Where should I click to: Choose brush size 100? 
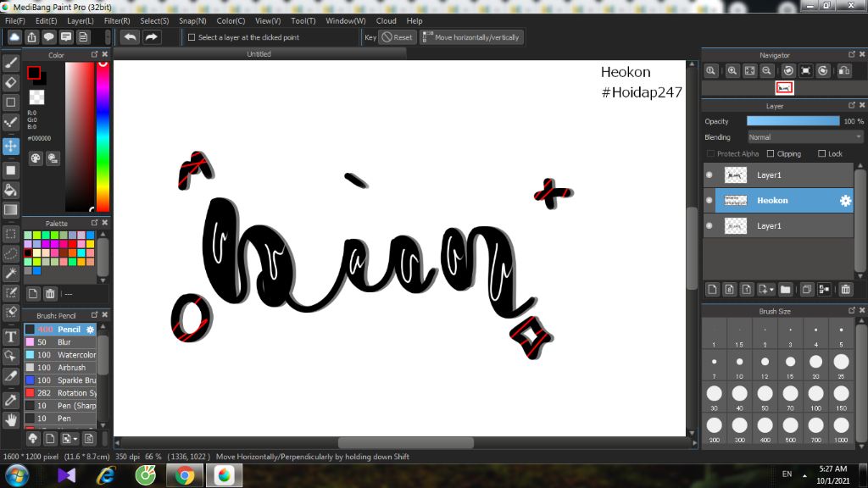[815, 397]
